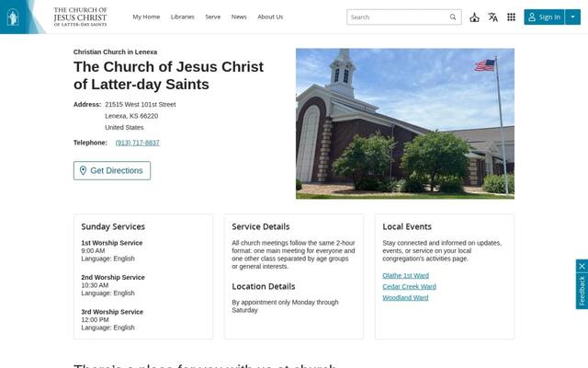This screenshot has width=588, height=368.
Task: Open the About Us menu
Action: 270,17
